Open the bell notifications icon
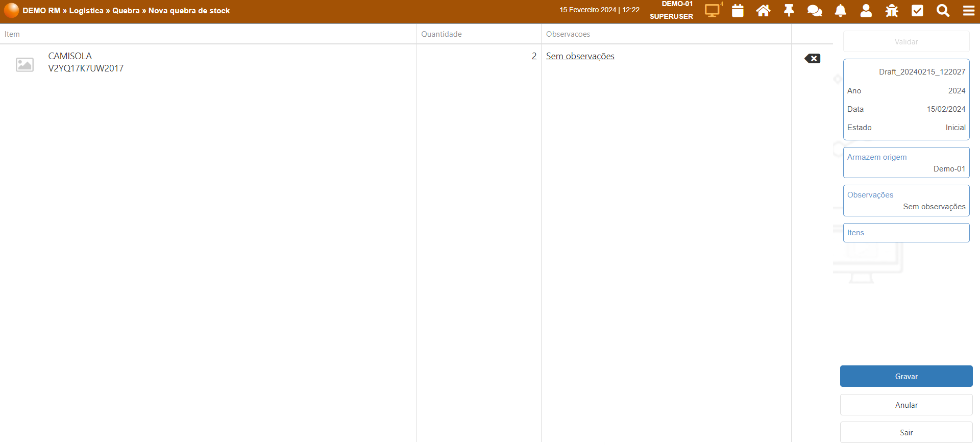The image size is (980, 445). (x=840, y=10)
